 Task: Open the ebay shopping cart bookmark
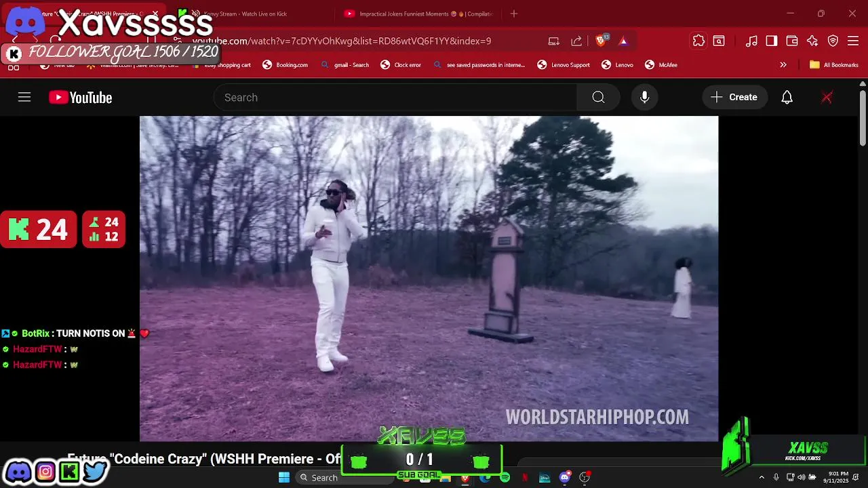(x=221, y=65)
